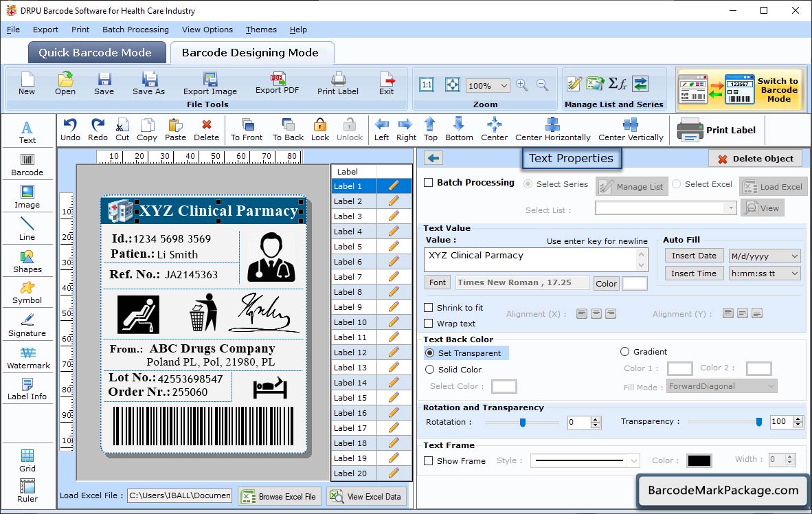Click the Insert Date button

tap(694, 256)
